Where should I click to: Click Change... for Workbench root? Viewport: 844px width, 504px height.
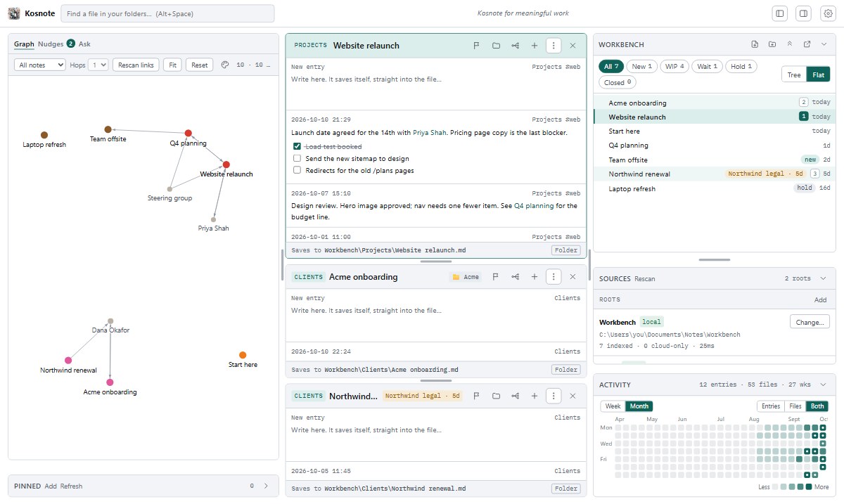pyautogui.click(x=810, y=322)
